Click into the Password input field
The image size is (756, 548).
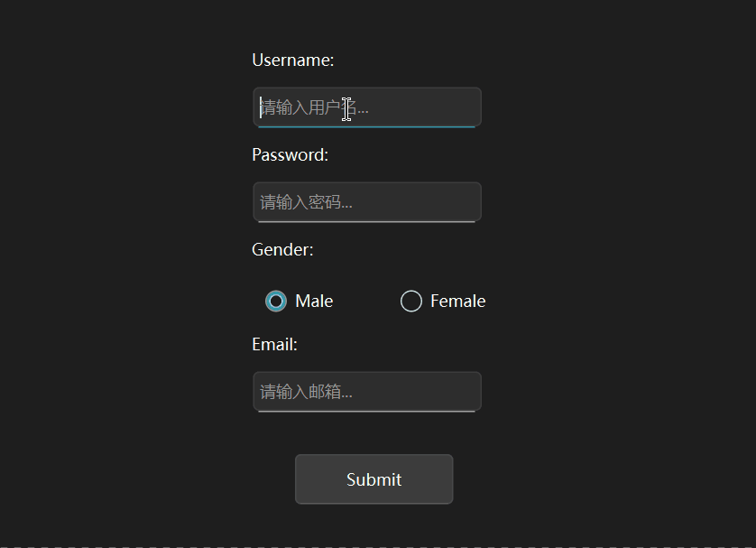[366, 202]
